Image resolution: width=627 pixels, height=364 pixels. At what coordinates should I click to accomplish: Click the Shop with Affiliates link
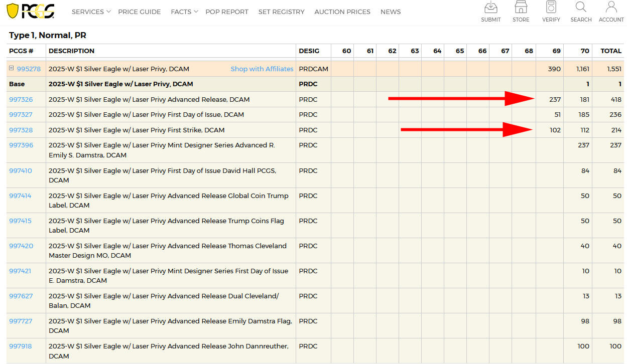(262, 69)
